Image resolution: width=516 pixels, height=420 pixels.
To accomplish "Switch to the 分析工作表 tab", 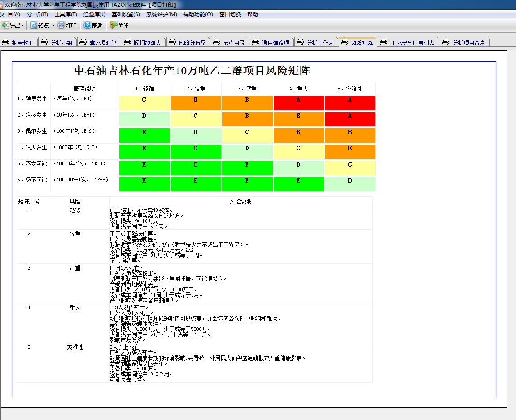I will point(316,42).
